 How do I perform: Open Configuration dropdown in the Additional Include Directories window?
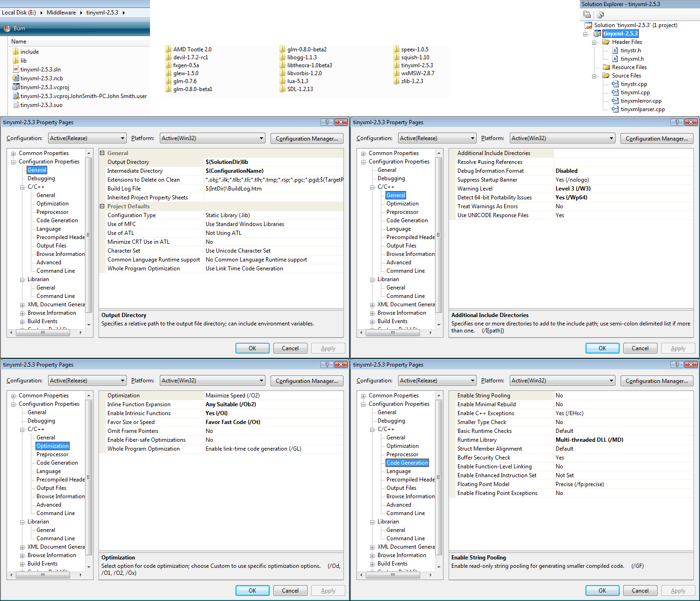click(472, 138)
